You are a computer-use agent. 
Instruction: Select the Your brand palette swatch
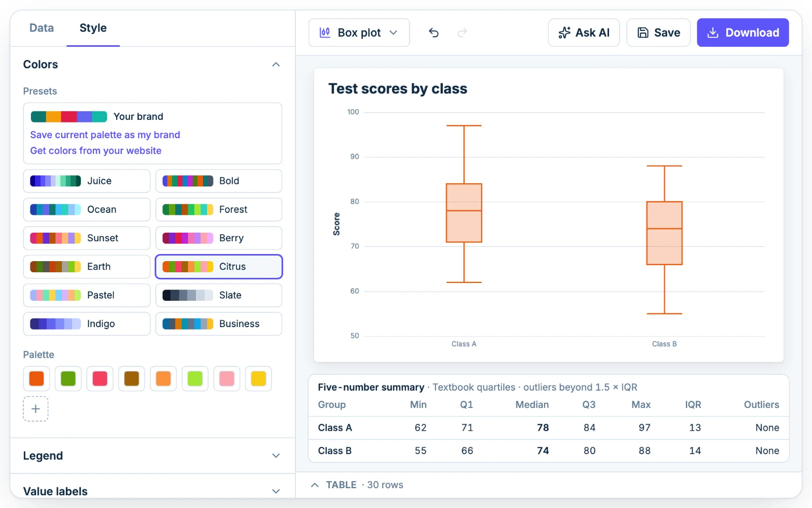click(69, 117)
